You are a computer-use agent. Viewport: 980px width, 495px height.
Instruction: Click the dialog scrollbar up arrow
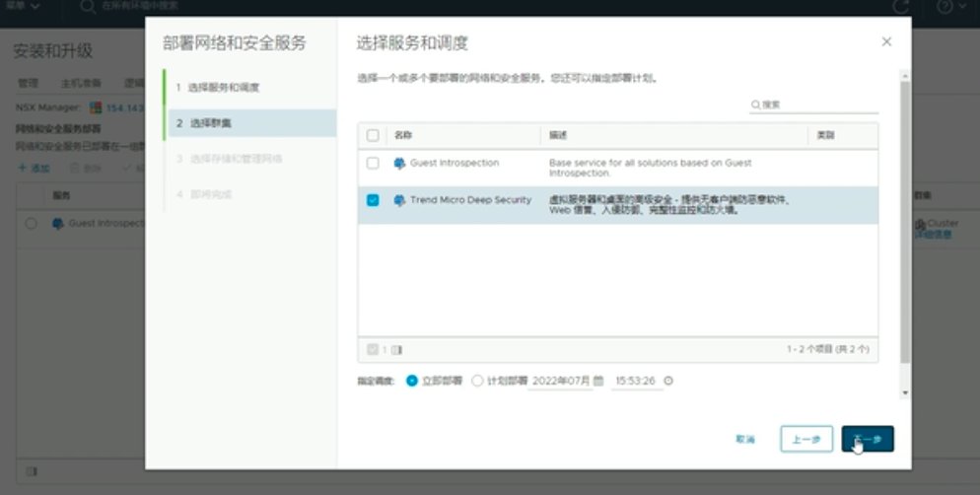pos(905,76)
